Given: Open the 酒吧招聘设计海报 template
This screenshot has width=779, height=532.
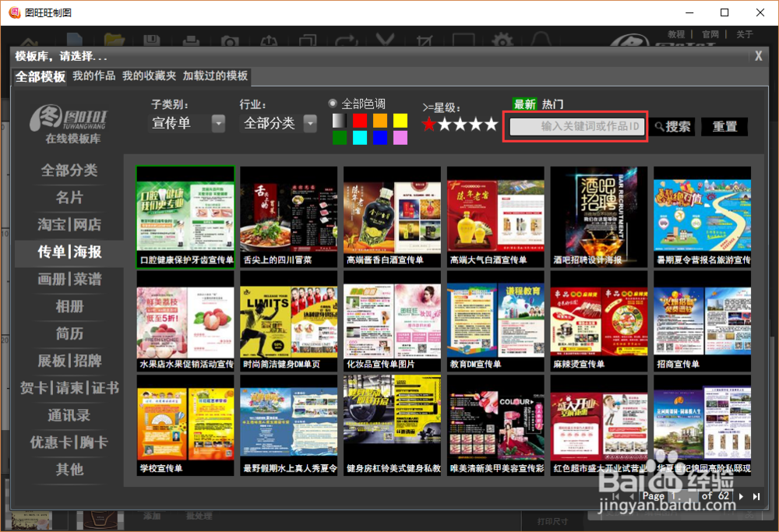Looking at the screenshot, I should pos(598,217).
